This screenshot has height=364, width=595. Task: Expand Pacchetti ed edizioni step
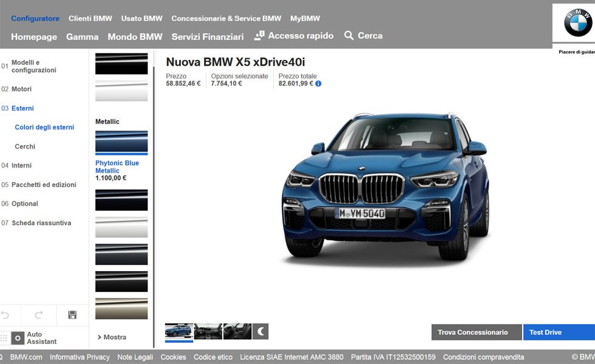[44, 185]
